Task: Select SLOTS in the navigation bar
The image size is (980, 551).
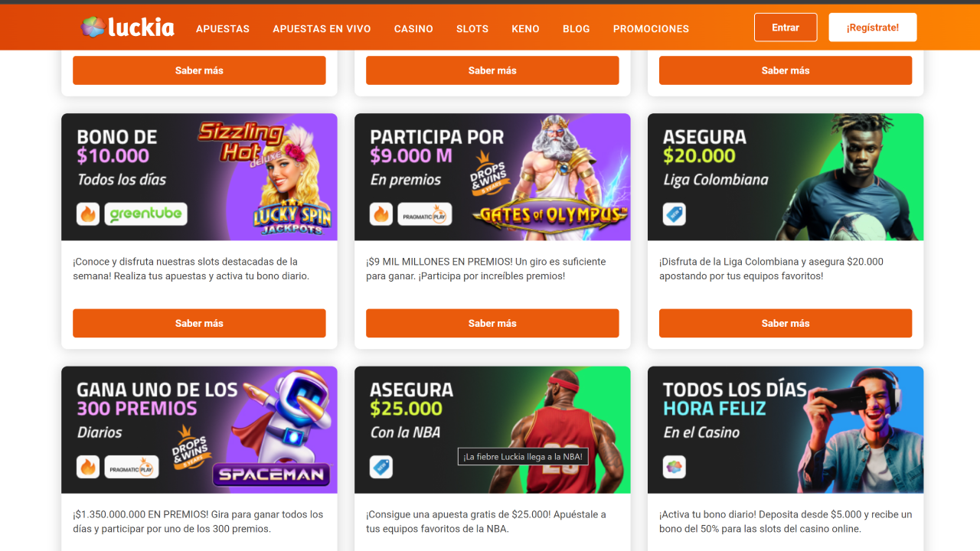Action: coord(472,29)
